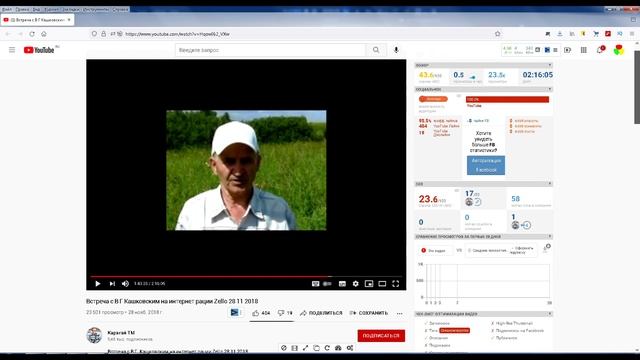The height and width of the screenshot is (360, 640).
Task: Open the Firefox application hamburger menu
Action: [x=632, y=34]
